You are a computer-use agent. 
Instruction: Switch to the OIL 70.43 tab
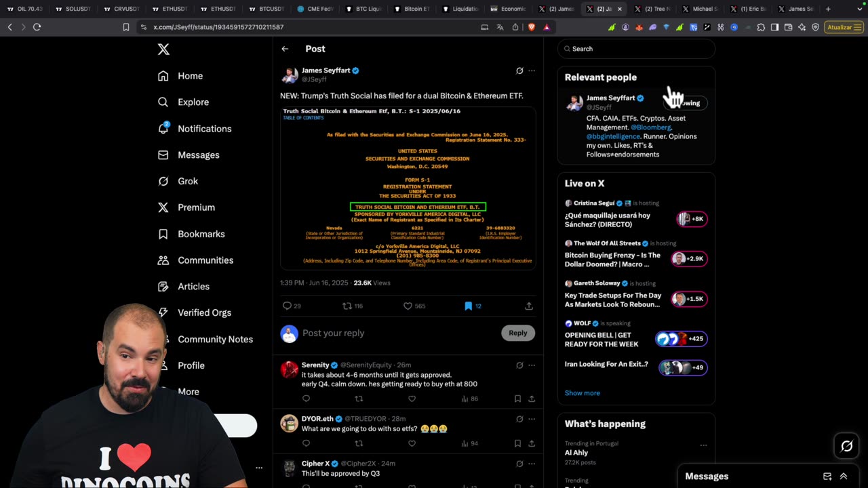[24, 9]
